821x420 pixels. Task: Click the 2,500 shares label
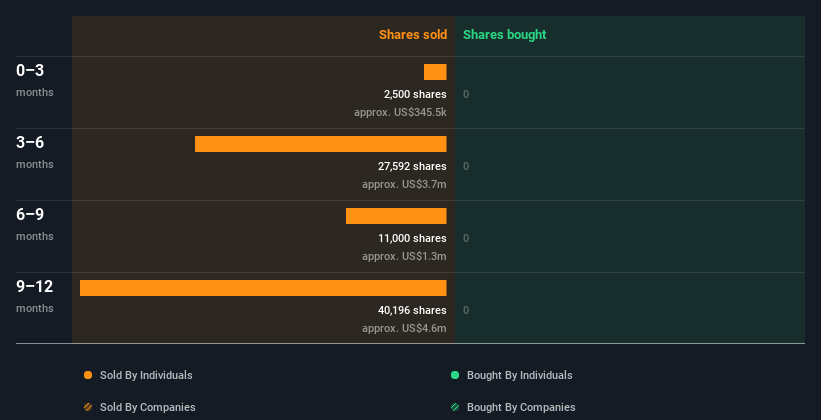[415, 95]
